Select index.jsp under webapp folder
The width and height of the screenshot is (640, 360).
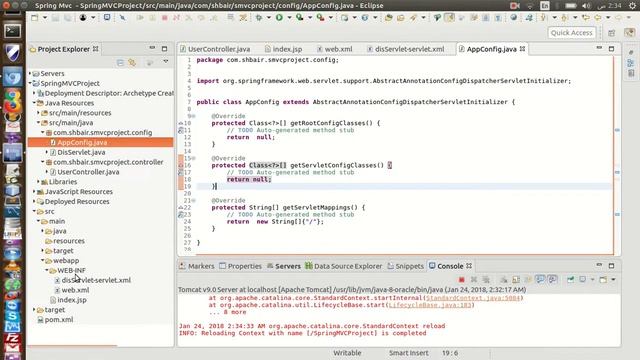click(x=72, y=300)
